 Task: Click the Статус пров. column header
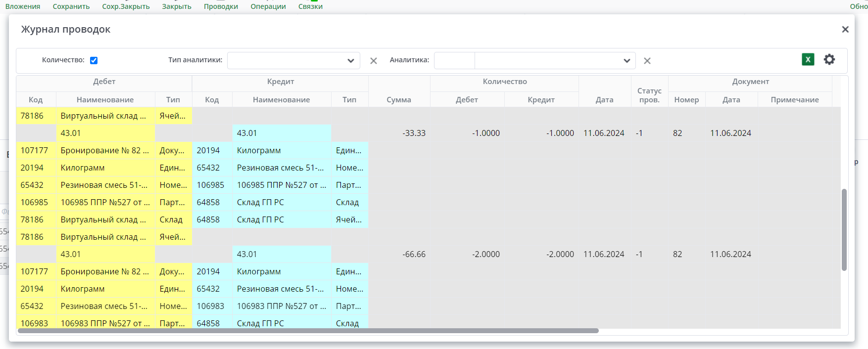pos(649,95)
